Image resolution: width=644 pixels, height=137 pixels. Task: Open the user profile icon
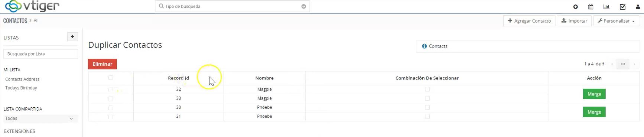638,7
